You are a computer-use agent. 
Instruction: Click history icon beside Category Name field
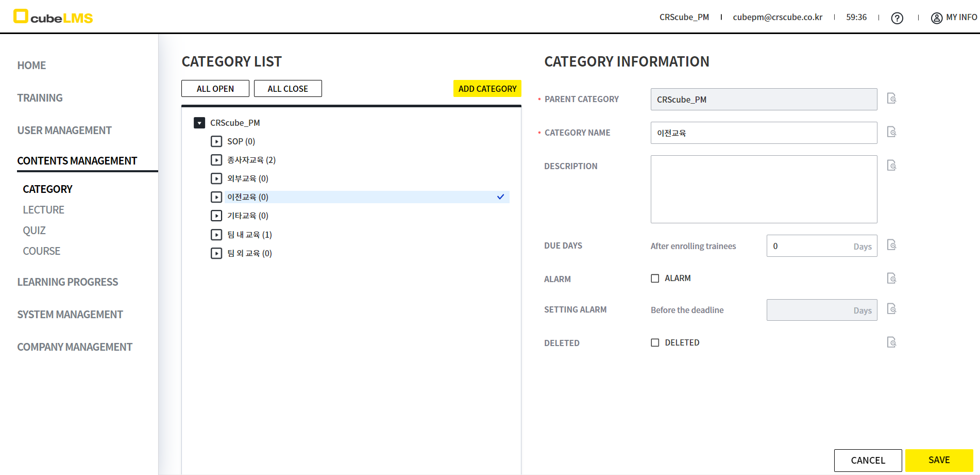tap(891, 132)
